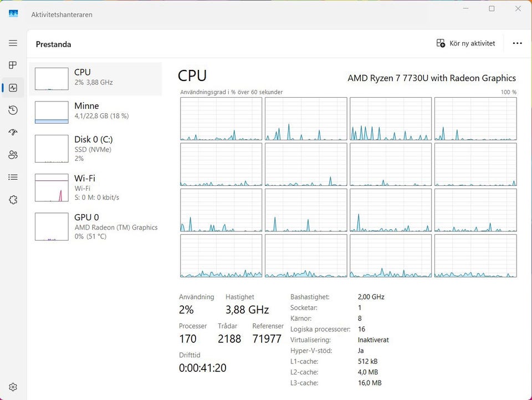Click the AMD Ryzen 7 7730U processor name

point(432,78)
